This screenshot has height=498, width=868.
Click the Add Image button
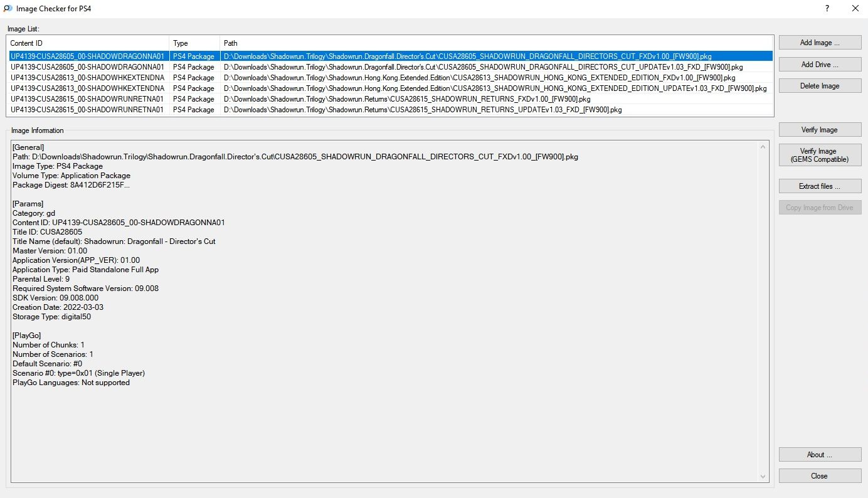[820, 43]
